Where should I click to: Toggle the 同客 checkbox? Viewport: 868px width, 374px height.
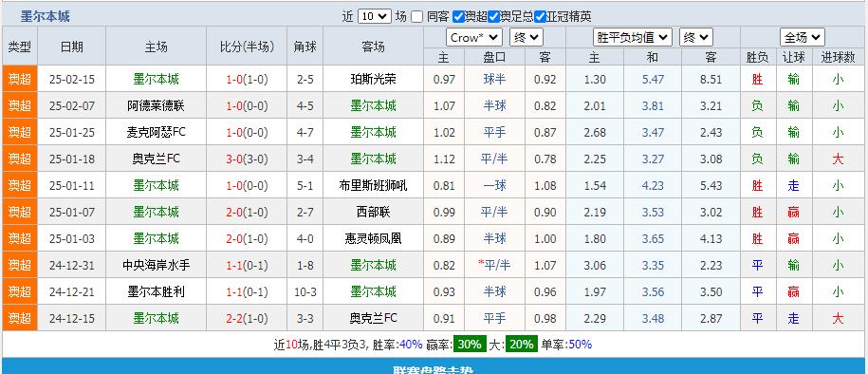pos(417,17)
